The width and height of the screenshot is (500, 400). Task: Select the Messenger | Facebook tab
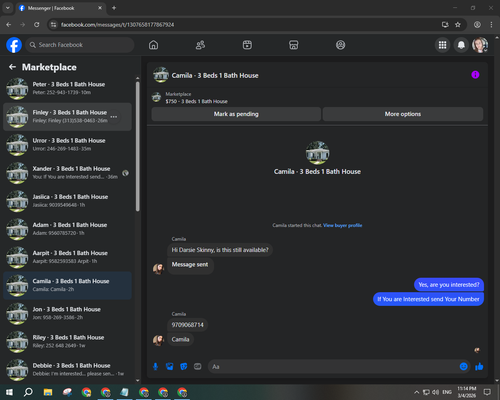point(61,8)
